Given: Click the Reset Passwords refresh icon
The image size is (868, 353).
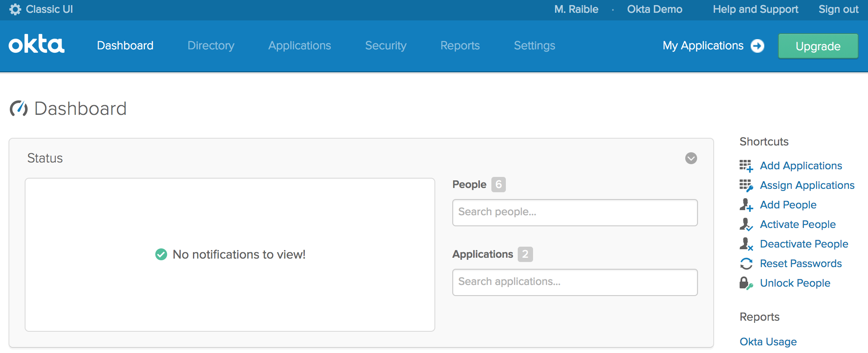Looking at the screenshot, I should 746,264.
